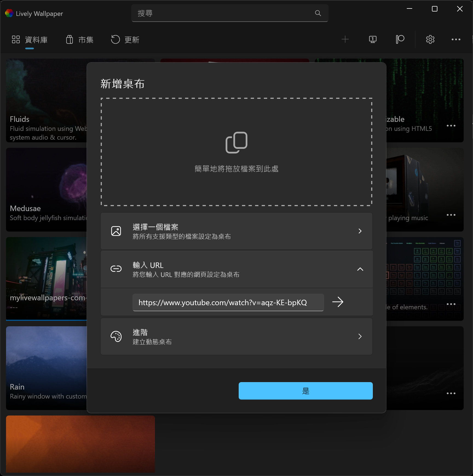Click the 將所有支援類型的檔案設定為桌布 description
Viewport: 473px width, 476px height.
(182, 236)
